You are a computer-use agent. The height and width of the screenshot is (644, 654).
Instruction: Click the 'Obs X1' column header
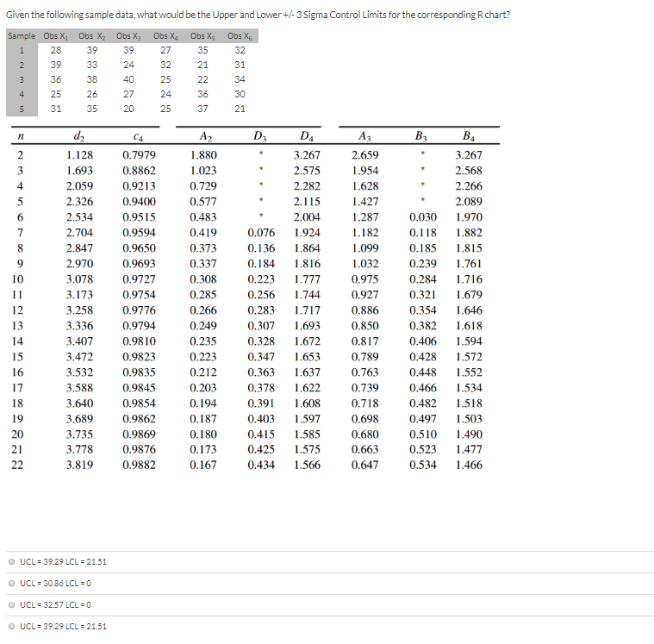[55, 36]
